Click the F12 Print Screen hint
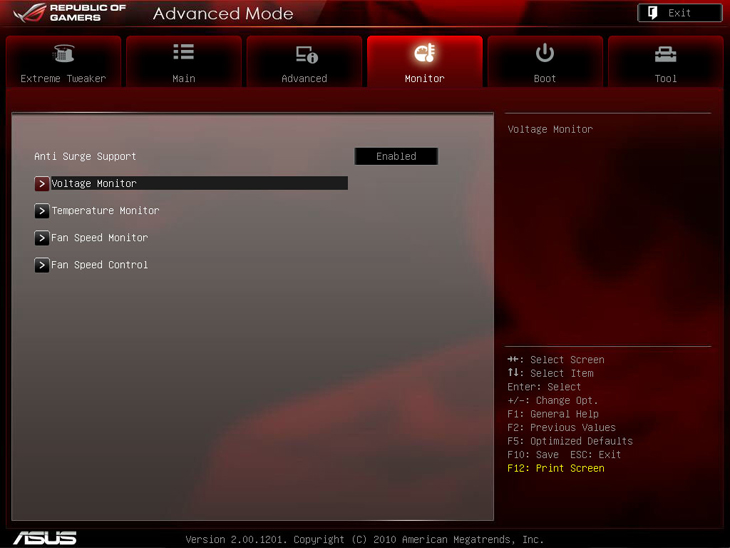Image resolution: width=730 pixels, height=548 pixels. tap(555, 468)
